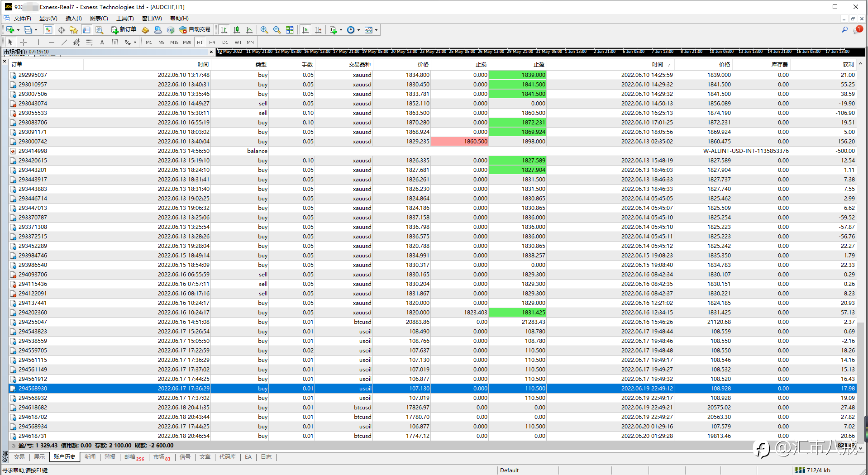Image resolution: width=868 pixels, height=475 pixels.
Task: Open the periods clock icon
Action: (x=351, y=30)
